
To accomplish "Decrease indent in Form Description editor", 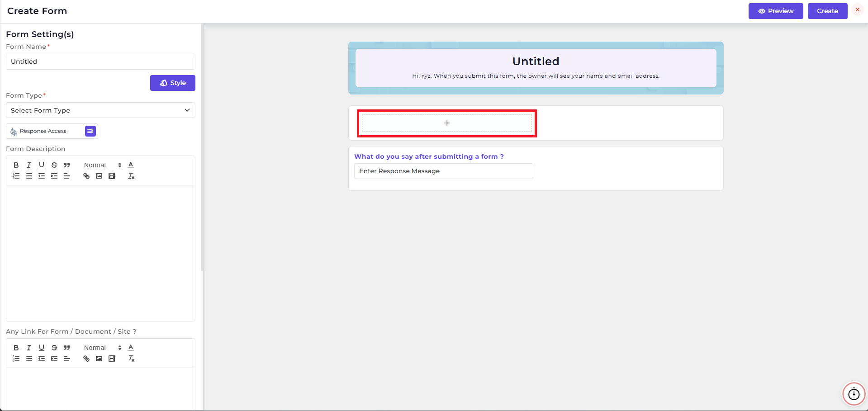I will tap(42, 176).
